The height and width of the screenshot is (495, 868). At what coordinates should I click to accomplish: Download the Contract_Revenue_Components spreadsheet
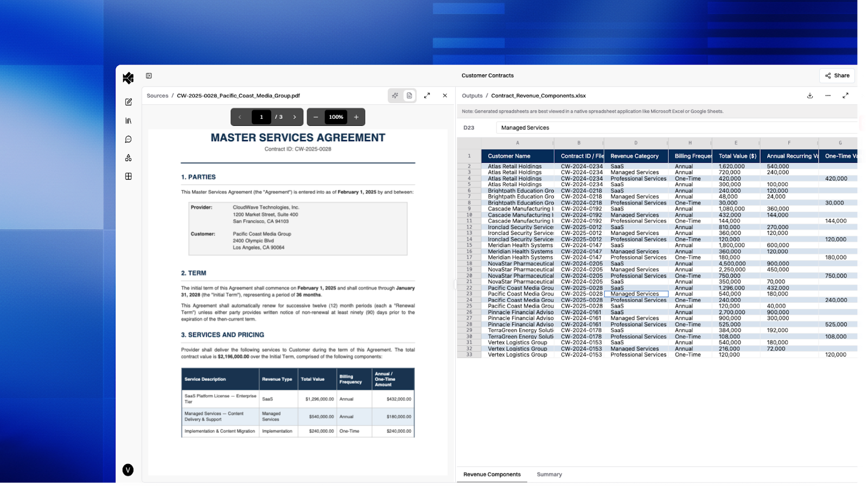click(810, 96)
